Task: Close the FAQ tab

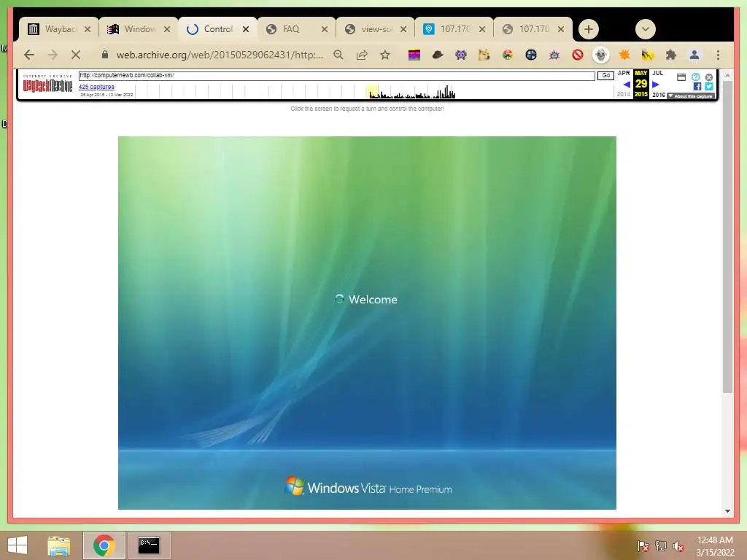Action: click(325, 29)
